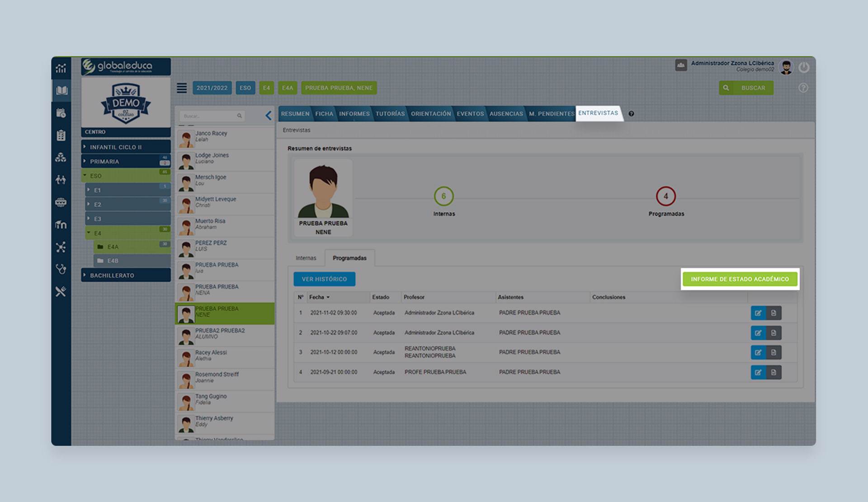Select student PEREZ PERZ LUIS
This screenshot has width=868, height=502.
225,248
